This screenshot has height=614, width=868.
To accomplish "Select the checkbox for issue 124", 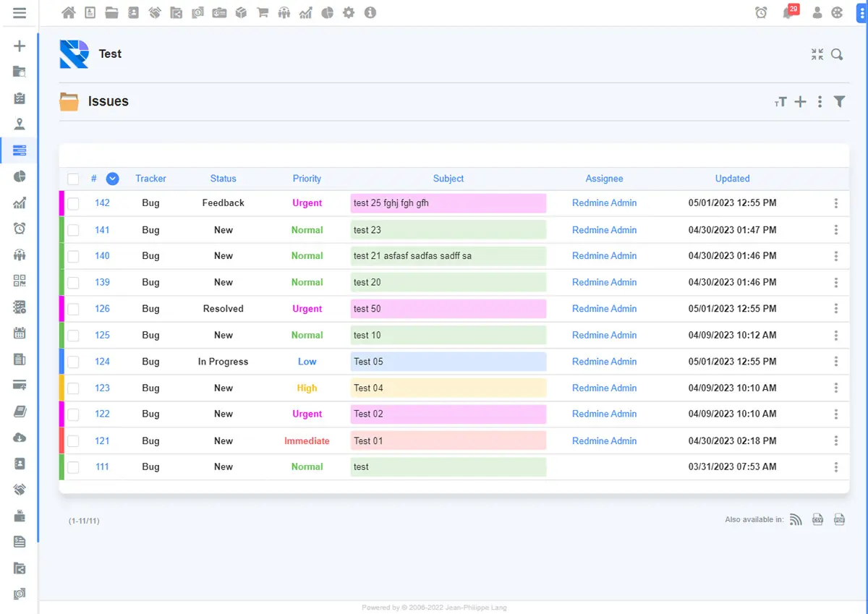I will pos(73,362).
